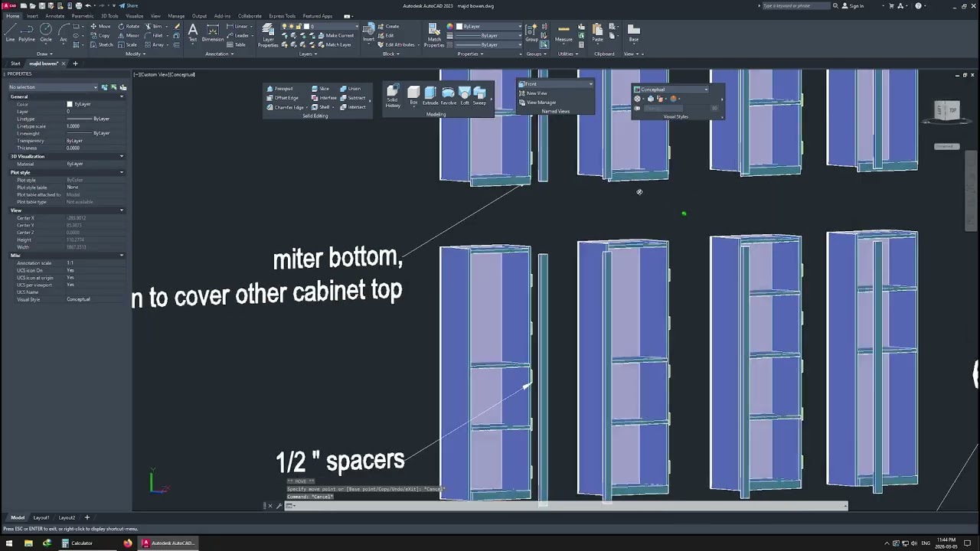Open the Insert ribbon tab
The height and width of the screenshot is (551, 980).
pos(32,16)
